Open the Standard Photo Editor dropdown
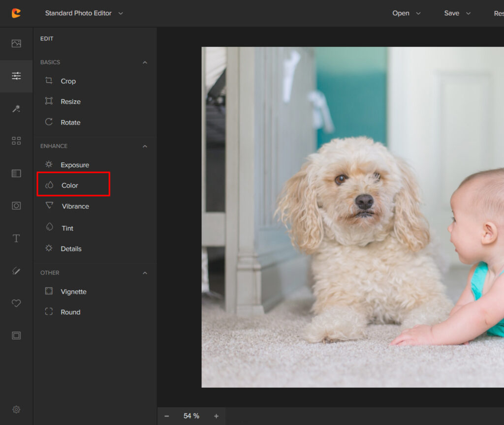The width and height of the screenshot is (504, 425). [84, 13]
